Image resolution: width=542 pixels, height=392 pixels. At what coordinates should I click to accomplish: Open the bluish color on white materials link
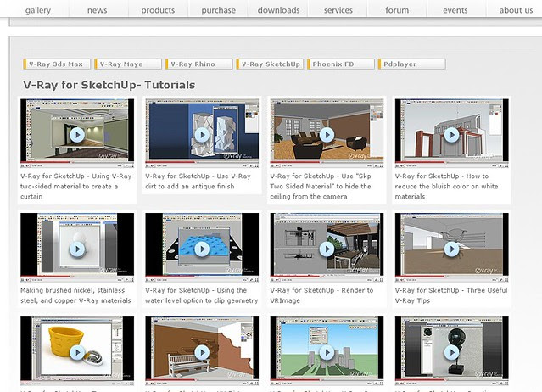point(447,187)
